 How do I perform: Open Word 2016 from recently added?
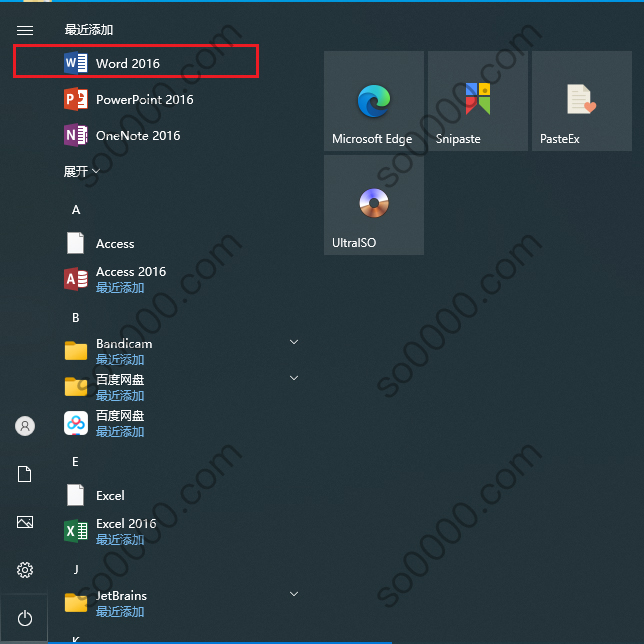click(136, 63)
